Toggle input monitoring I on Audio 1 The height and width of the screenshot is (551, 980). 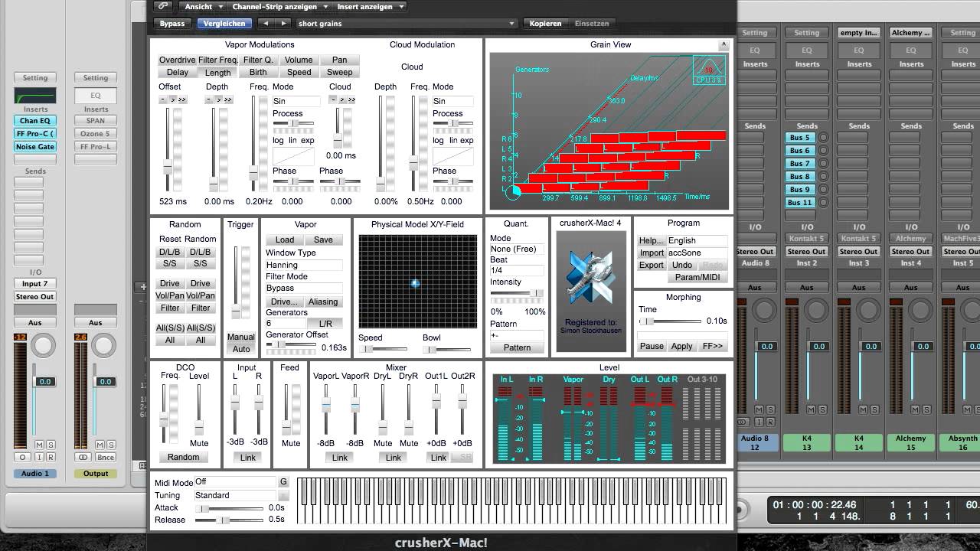pyautogui.click(x=40, y=457)
